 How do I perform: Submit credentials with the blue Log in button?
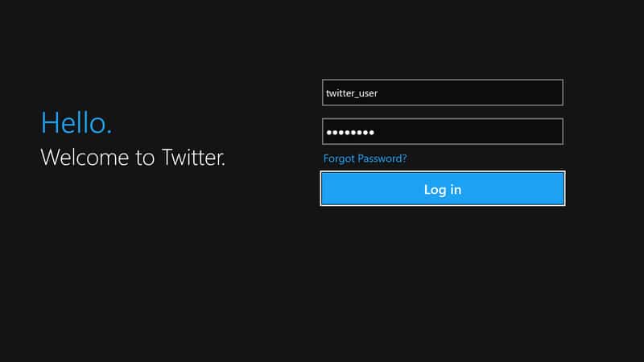(x=443, y=189)
